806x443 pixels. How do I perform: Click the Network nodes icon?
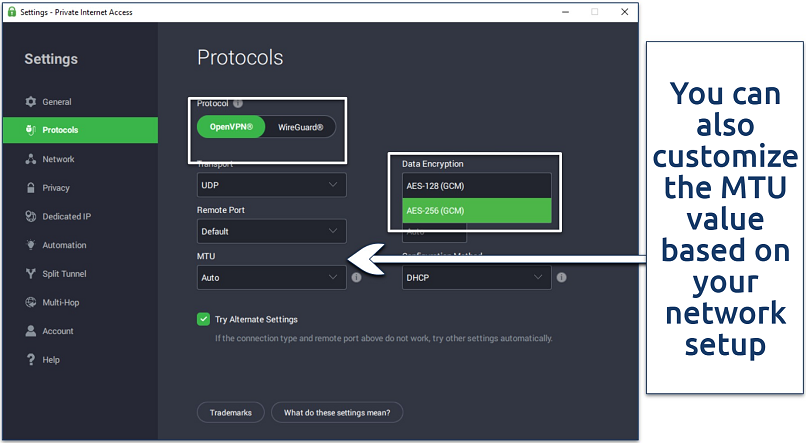pos(31,159)
